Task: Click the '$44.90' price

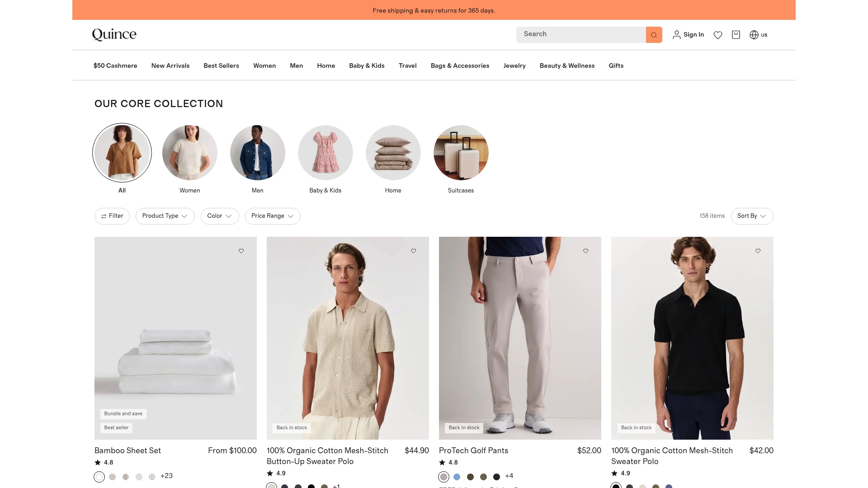Action: pyautogui.click(x=417, y=450)
